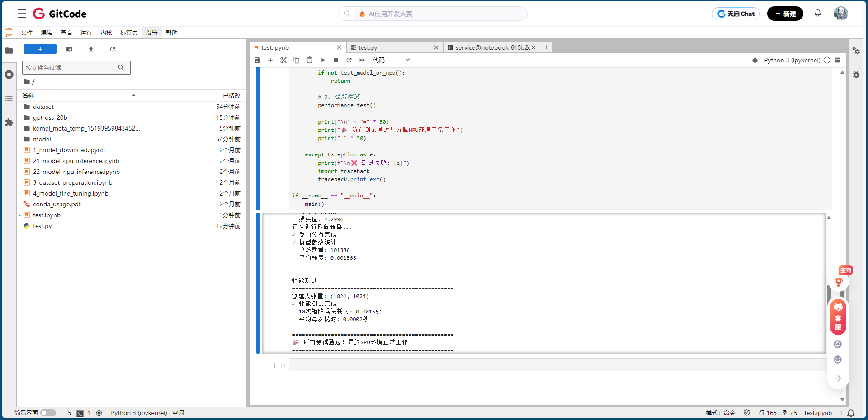This screenshot has width=868, height=420.
Task: Open the hamburger menu beside the GitCode logo
Action: (x=22, y=14)
